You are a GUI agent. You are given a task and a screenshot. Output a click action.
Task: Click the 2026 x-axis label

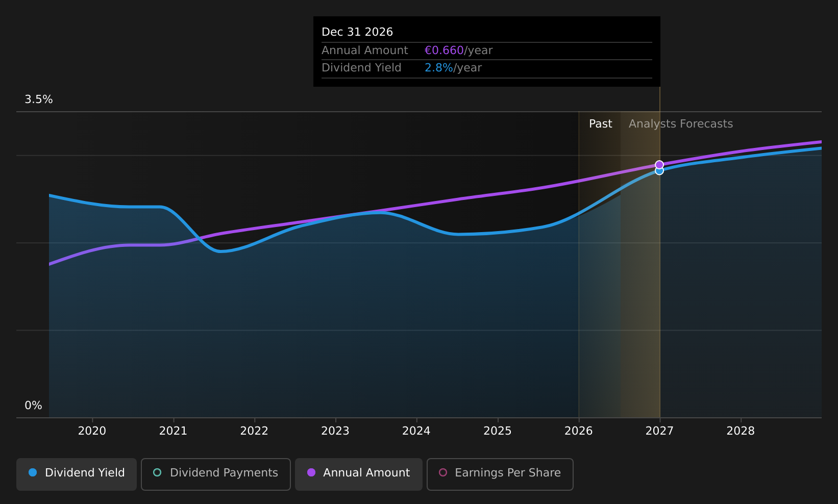tap(579, 431)
